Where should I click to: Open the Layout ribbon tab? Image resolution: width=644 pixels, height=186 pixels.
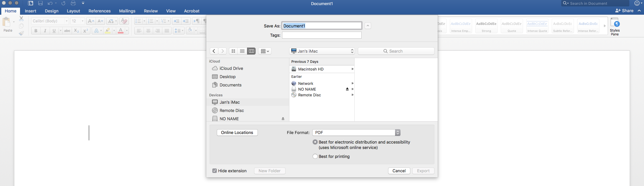tap(73, 11)
